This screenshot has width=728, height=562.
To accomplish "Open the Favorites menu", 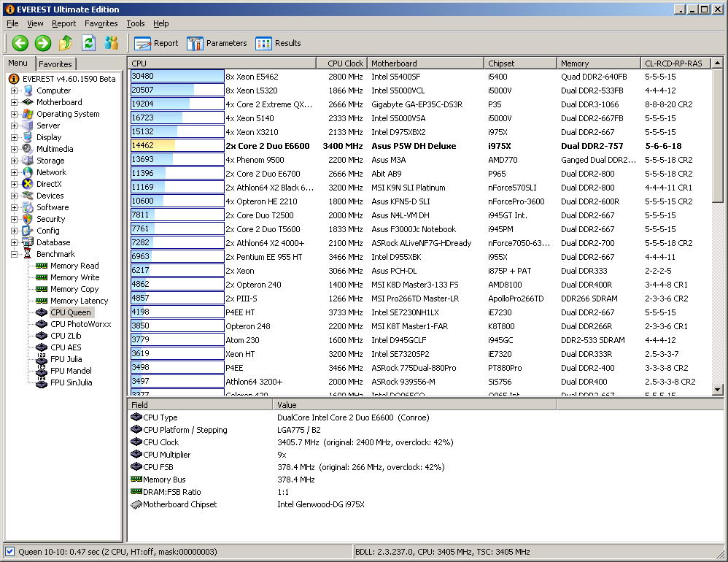I will 101,23.
